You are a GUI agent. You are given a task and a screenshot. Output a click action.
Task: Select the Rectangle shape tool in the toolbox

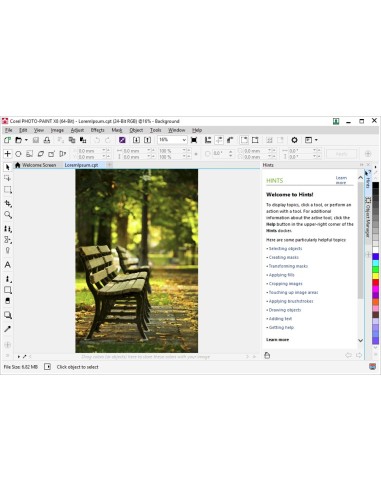tap(8, 290)
